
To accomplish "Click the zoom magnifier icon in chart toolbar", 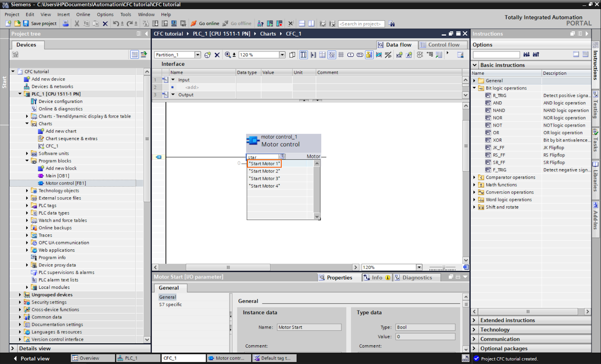I will tap(228, 55).
